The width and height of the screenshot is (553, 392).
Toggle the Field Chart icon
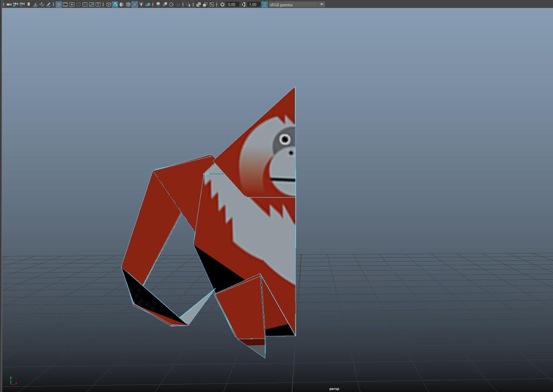click(x=85, y=4)
